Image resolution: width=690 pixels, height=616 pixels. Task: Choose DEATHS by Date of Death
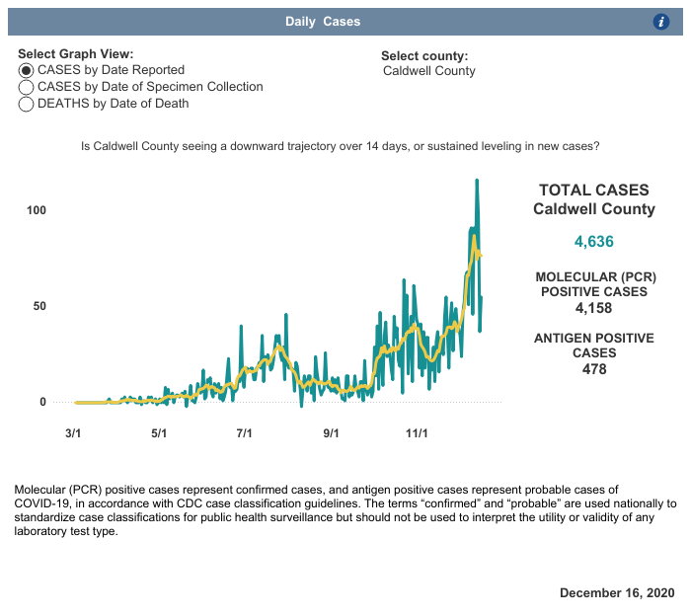pos(27,104)
